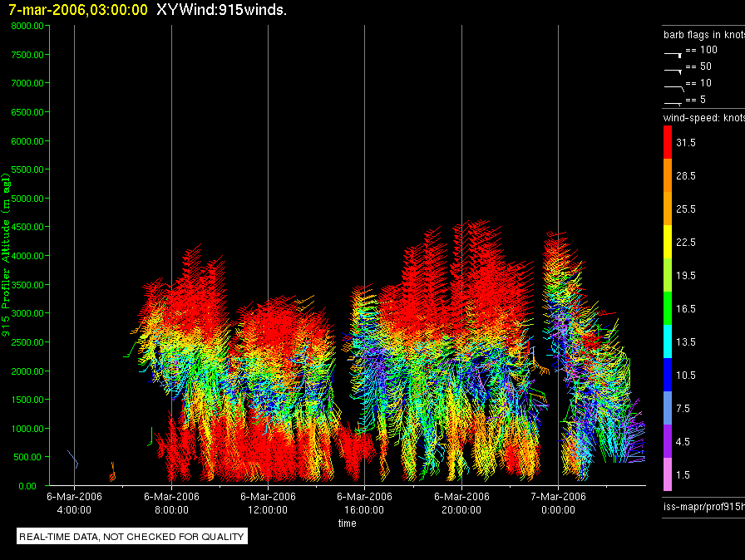Click the '== 5' barb legend value
745x560 pixels.
(696, 99)
